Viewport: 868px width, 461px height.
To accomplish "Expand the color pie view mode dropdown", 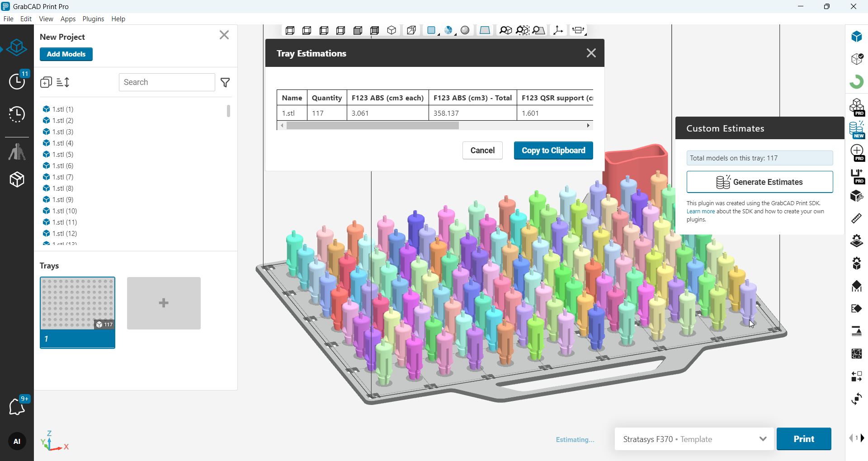I will [449, 30].
